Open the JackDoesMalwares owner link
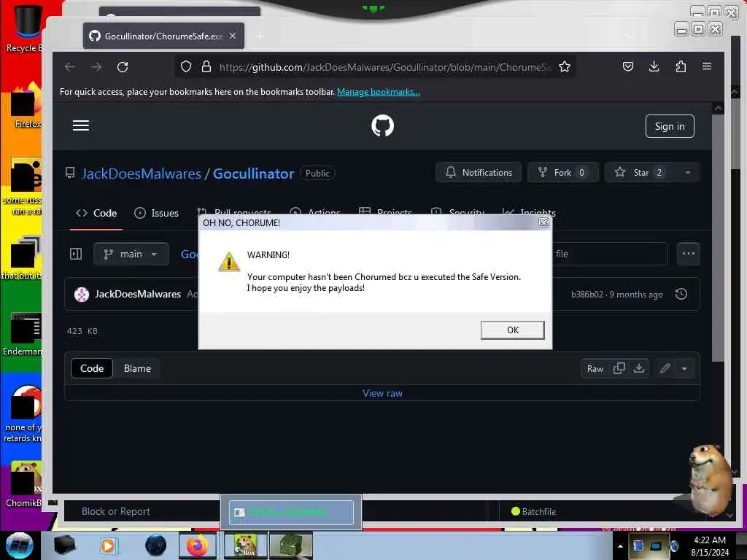 (142, 174)
